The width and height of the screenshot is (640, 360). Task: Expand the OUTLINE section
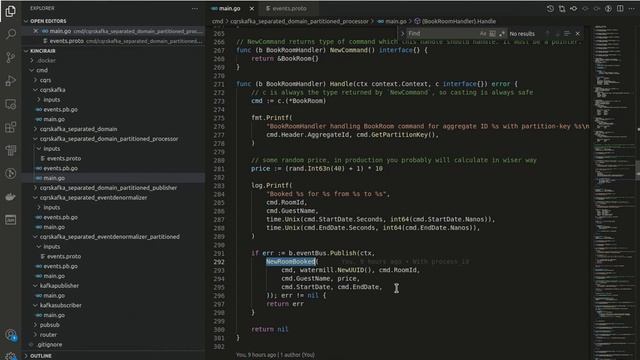[x=26, y=356]
